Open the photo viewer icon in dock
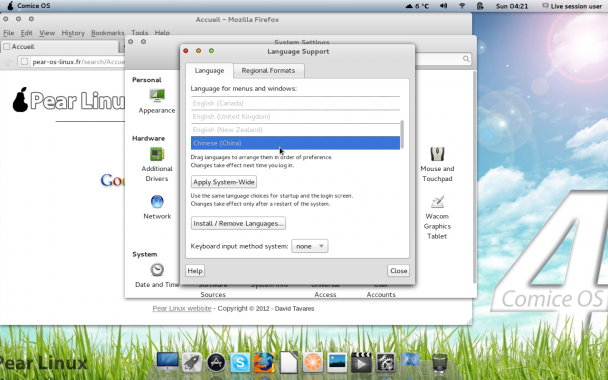 pos(337,363)
